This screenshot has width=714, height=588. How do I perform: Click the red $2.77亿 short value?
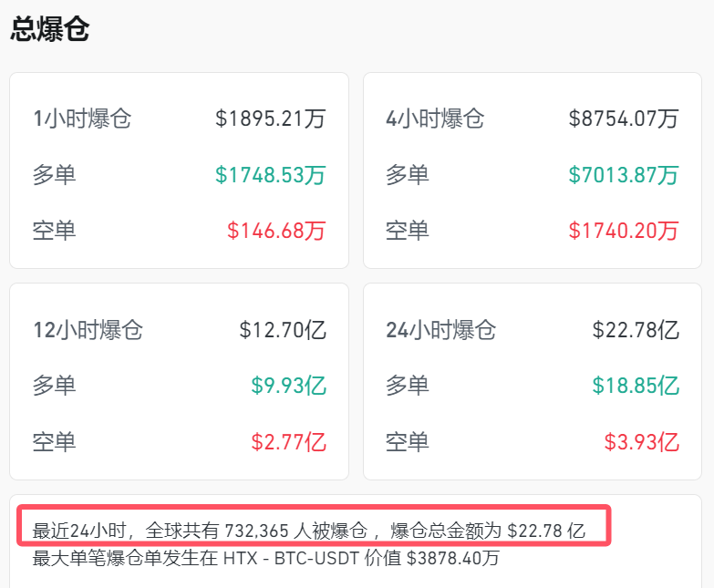point(288,442)
